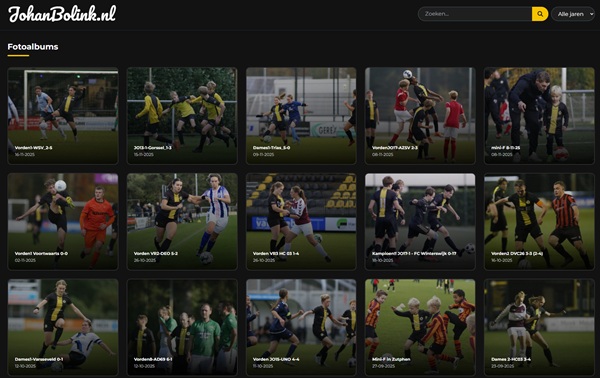
Task: Open the Vorden VR3 HC 03 1-4 album
Action: pos(301,222)
